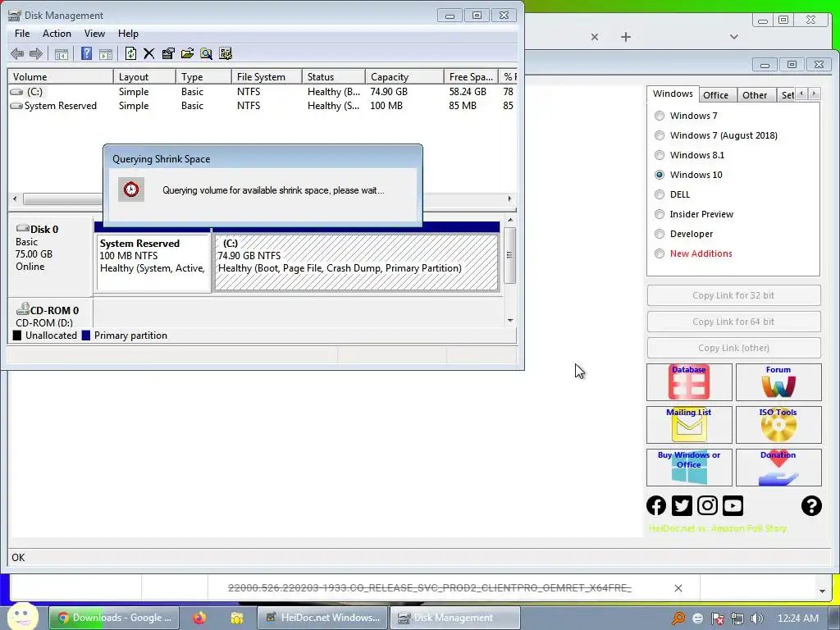Open the YouTube icon in HeiDoc window
The width and height of the screenshot is (840, 630).
point(733,505)
